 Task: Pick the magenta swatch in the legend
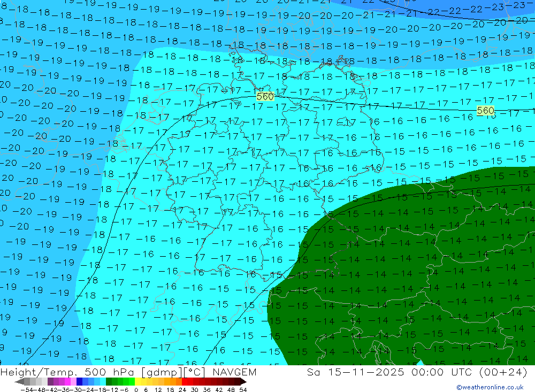point(67,381)
